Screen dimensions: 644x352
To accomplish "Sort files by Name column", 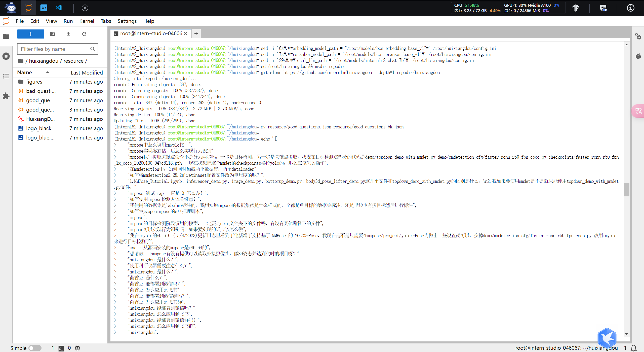I will (25, 73).
